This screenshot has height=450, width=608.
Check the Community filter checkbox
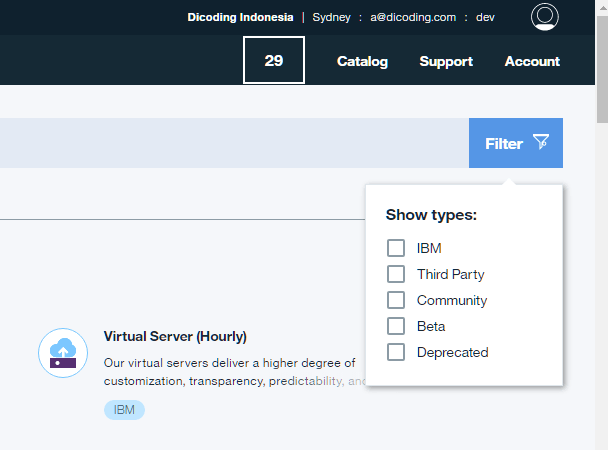pos(396,300)
